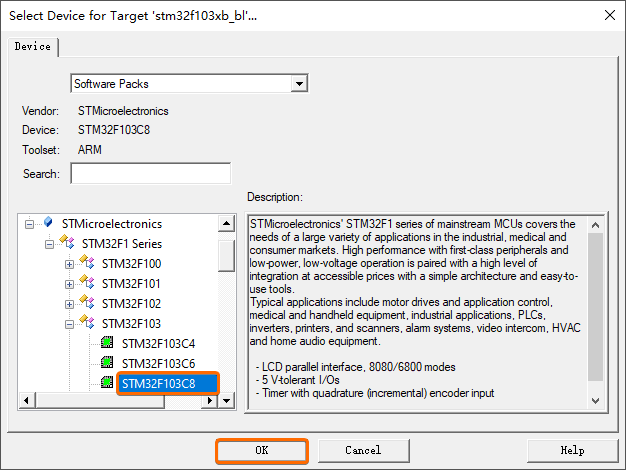The height and width of the screenshot is (470, 626).
Task: Click device tree scroll down arrow
Action: click(226, 401)
